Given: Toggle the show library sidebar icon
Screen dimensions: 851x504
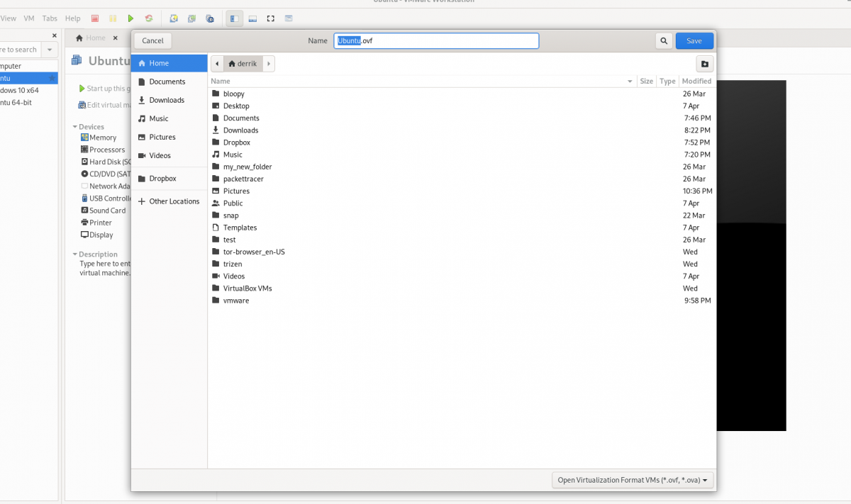Looking at the screenshot, I should point(234,18).
